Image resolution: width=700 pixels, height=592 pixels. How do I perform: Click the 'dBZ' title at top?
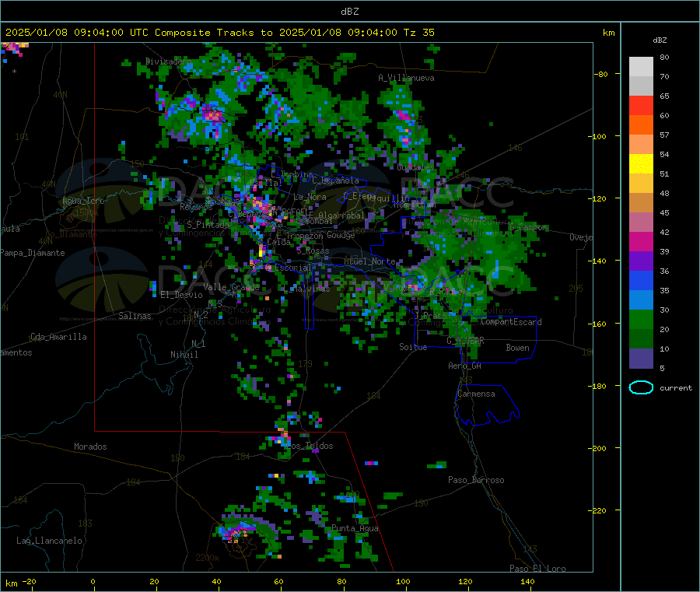tap(349, 12)
